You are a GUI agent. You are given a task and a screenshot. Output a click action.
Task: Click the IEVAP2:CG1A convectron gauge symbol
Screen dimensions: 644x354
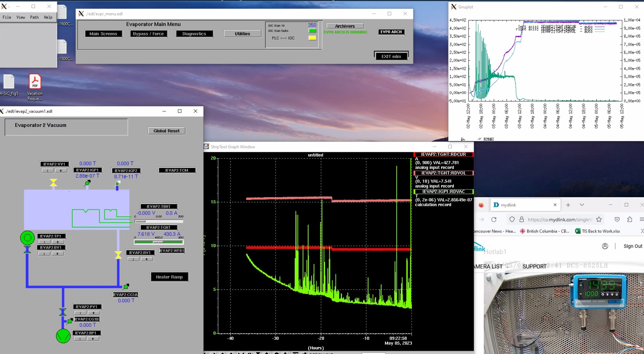(126, 286)
